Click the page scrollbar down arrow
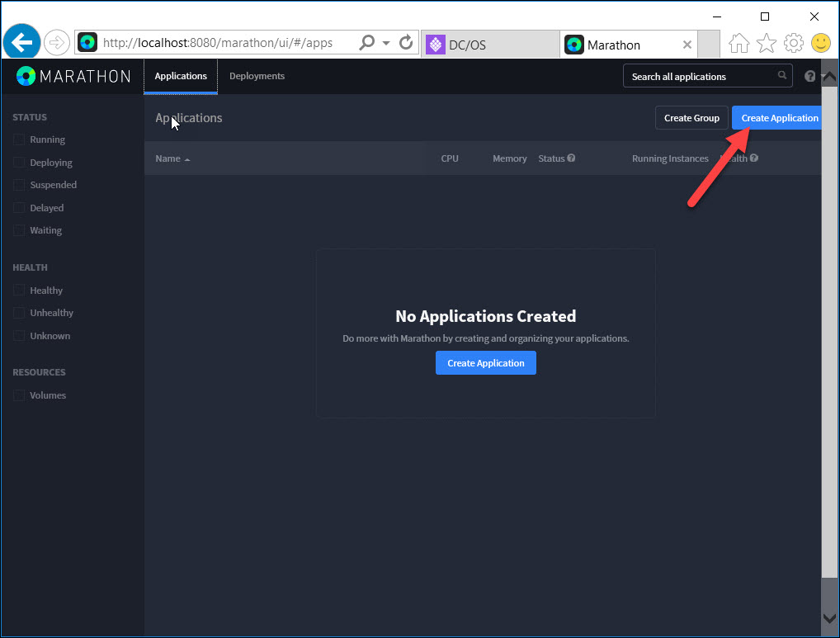Screen dimensions: 840x638 click(830, 617)
